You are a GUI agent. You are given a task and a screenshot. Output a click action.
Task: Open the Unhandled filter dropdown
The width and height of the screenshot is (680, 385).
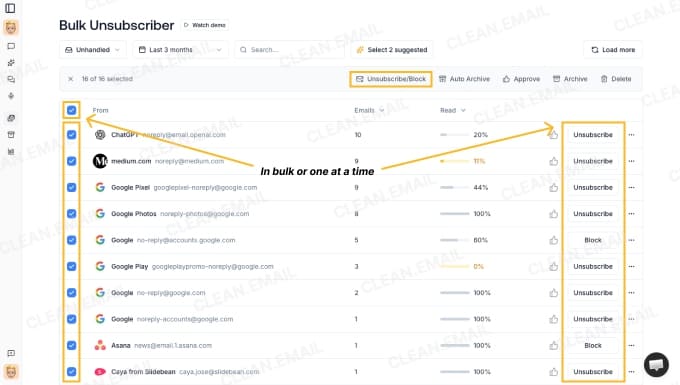pos(93,50)
